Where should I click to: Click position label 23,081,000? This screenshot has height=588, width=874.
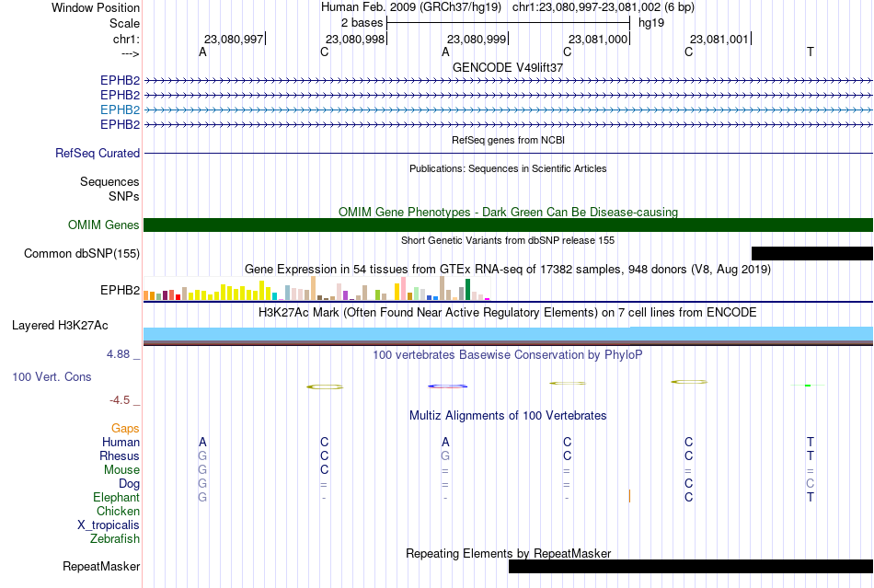[x=598, y=39]
